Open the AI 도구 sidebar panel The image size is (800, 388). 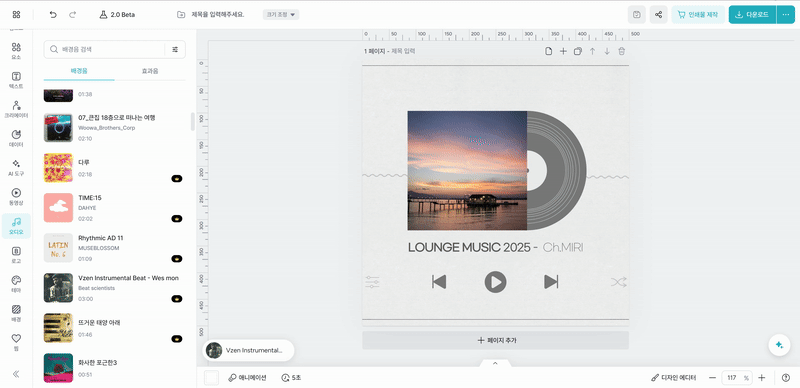(x=16, y=167)
